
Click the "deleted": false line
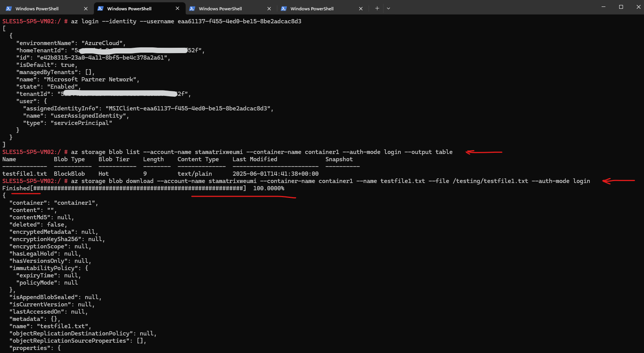pyautogui.click(x=38, y=225)
